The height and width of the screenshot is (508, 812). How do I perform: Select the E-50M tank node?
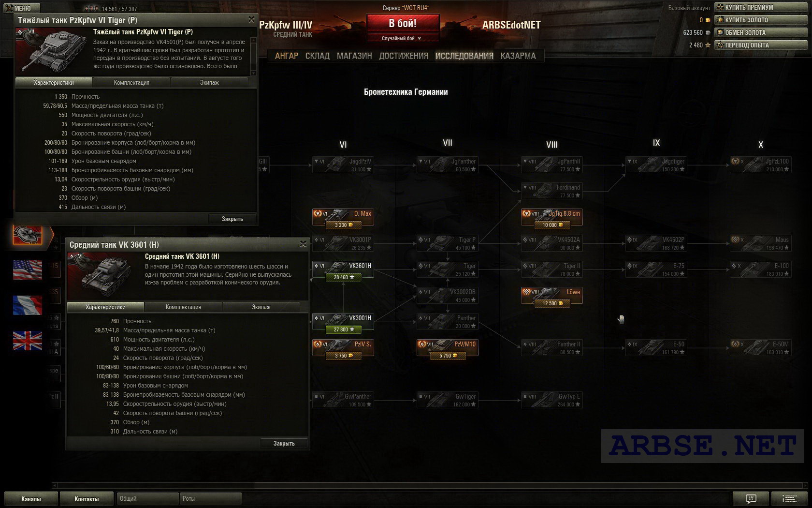[x=761, y=348]
